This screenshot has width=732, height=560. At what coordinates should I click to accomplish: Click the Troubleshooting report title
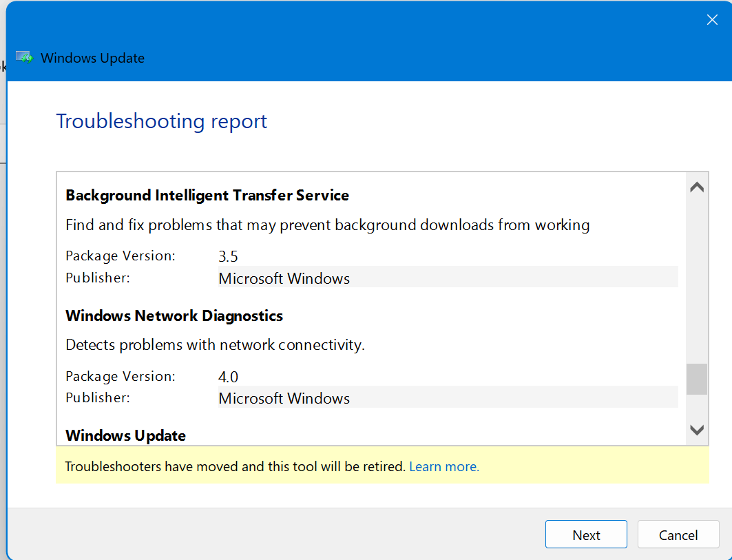click(x=162, y=121)
